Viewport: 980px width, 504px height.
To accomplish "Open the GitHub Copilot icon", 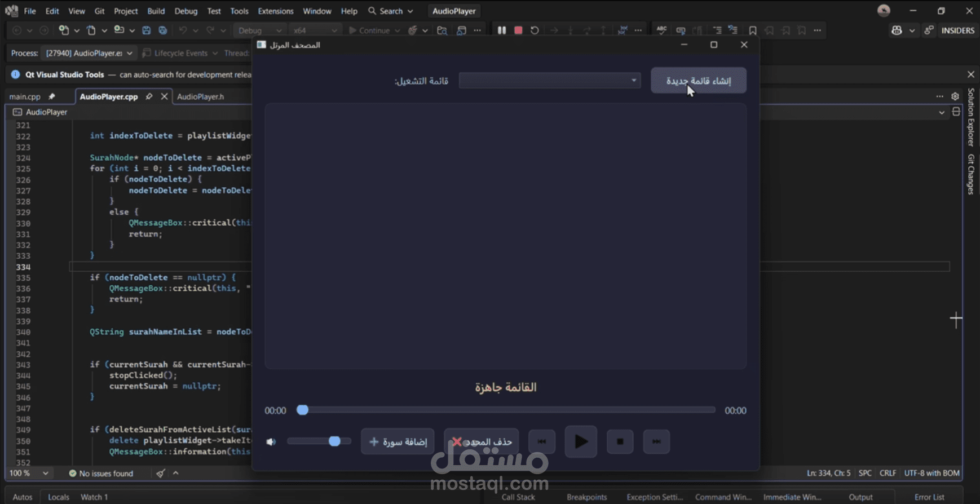I will pos(897,30).
